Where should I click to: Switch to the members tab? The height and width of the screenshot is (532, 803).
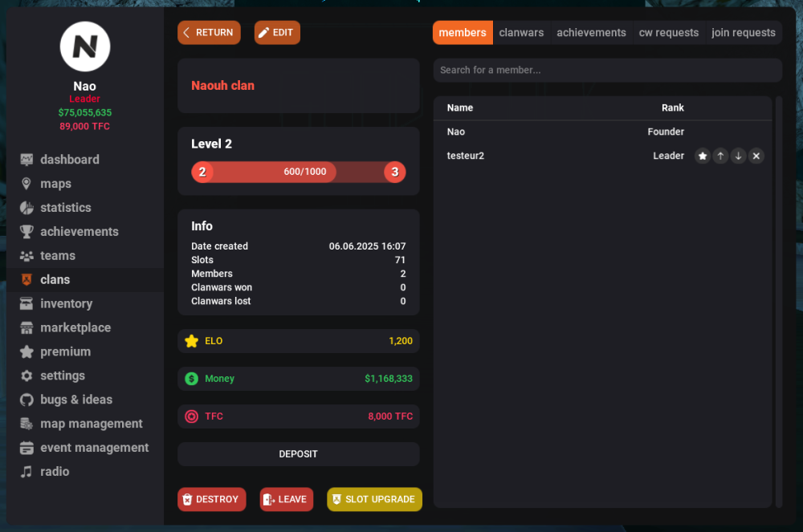click(463, 33)
